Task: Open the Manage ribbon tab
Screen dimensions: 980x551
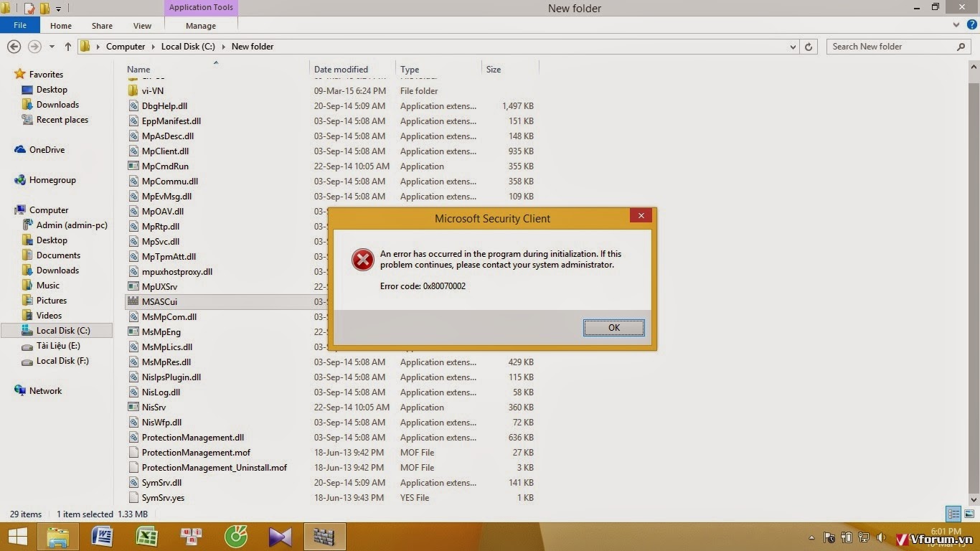Action: click(201, 26)
